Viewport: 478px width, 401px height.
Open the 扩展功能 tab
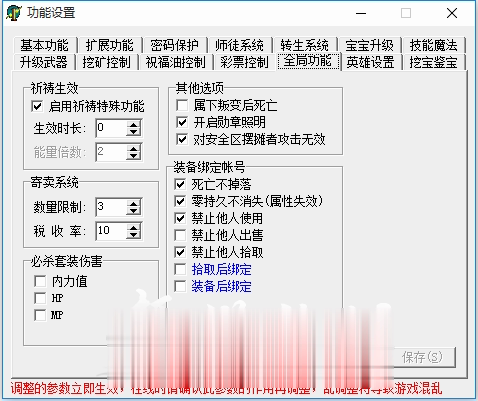(110, 45)
